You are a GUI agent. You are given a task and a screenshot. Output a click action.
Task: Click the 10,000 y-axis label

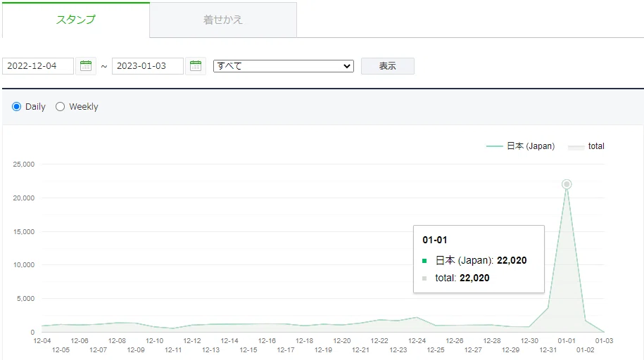(x=24, y=265)
